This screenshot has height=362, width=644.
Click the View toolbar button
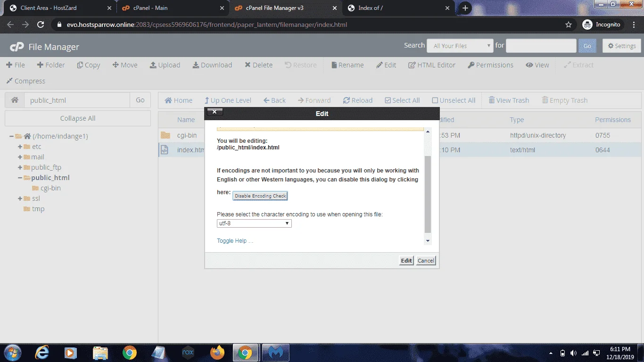(537, 65)
